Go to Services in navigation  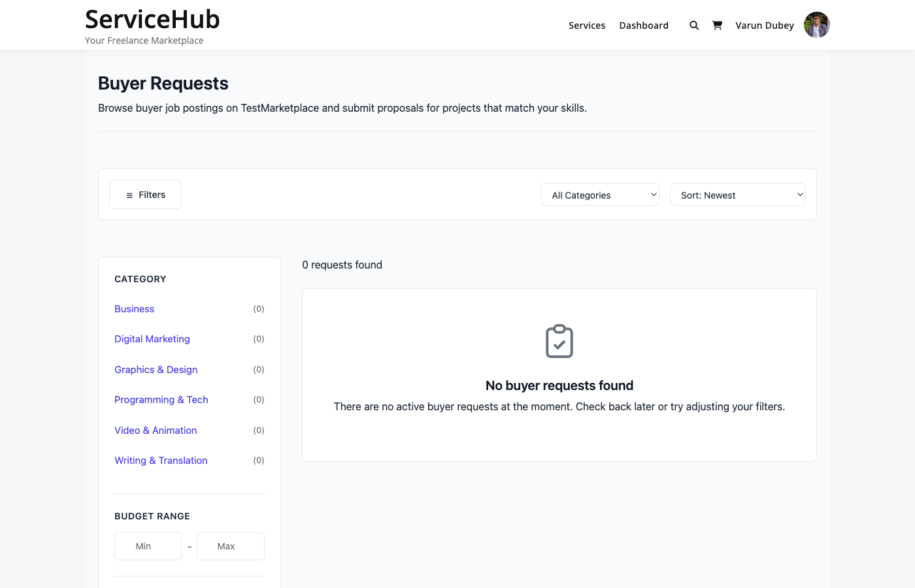(x=587, y=25)
